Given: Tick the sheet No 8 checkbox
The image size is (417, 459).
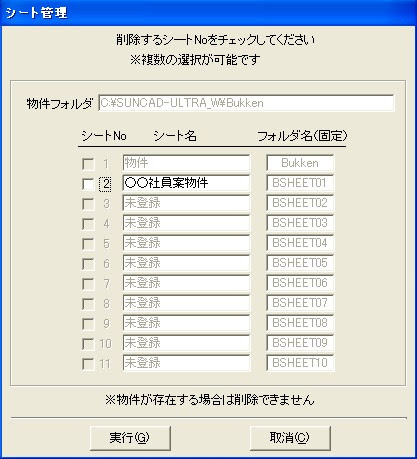Looking at the screenshot, I should click(x=88, y=304).
